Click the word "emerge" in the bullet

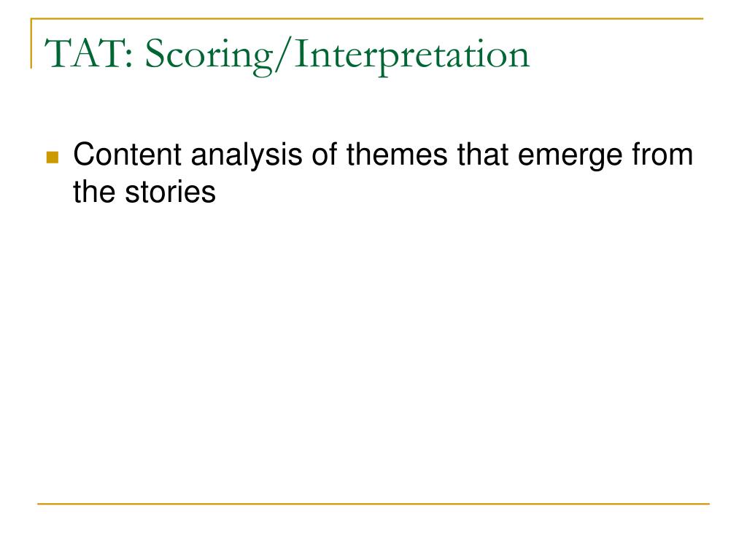(x=570, y=157)
